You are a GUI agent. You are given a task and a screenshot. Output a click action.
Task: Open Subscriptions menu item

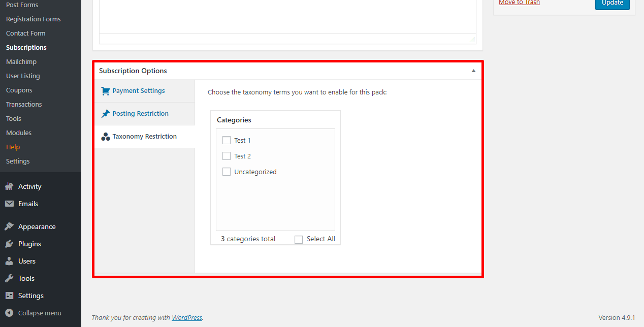pyautogui.click(x=26, y=47)
